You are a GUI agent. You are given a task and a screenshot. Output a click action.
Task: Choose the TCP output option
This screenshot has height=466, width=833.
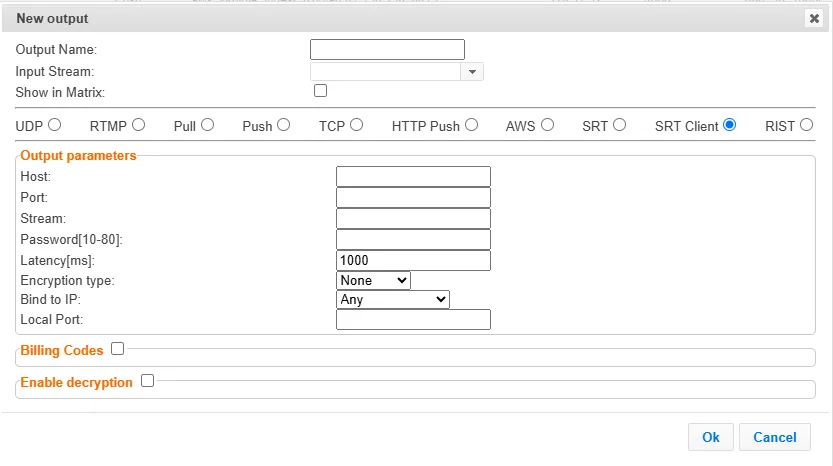point(356,125)
